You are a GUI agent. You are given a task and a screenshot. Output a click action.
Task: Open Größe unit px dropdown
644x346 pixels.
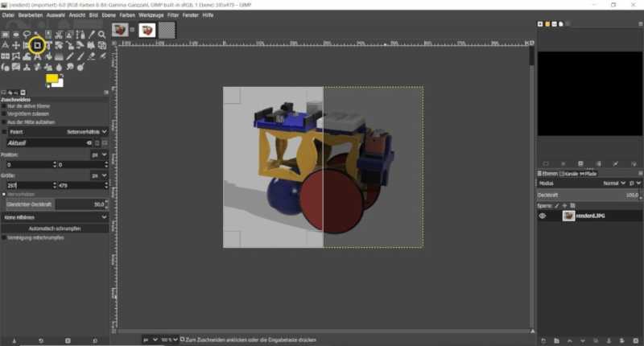[99, 175]
